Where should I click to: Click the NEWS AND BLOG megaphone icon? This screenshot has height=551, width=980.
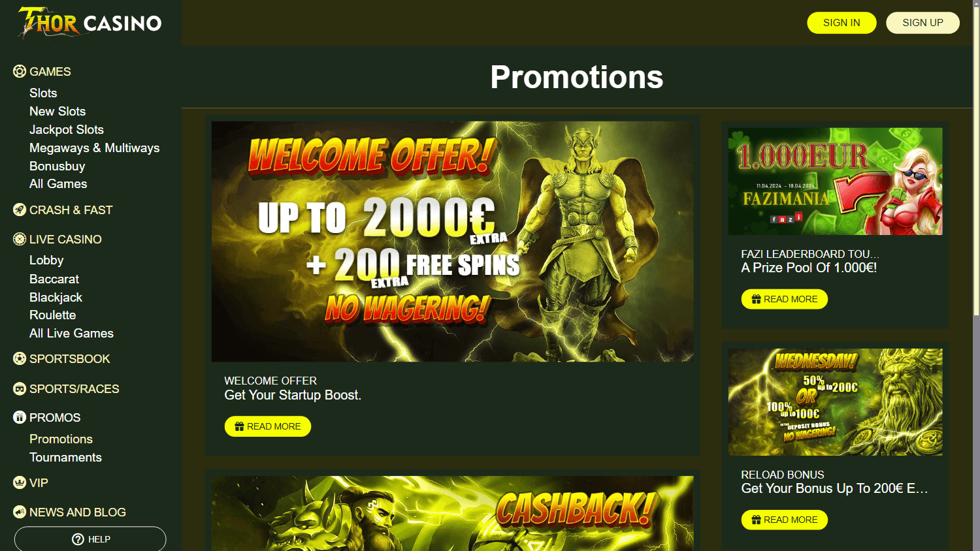point(20,512)
